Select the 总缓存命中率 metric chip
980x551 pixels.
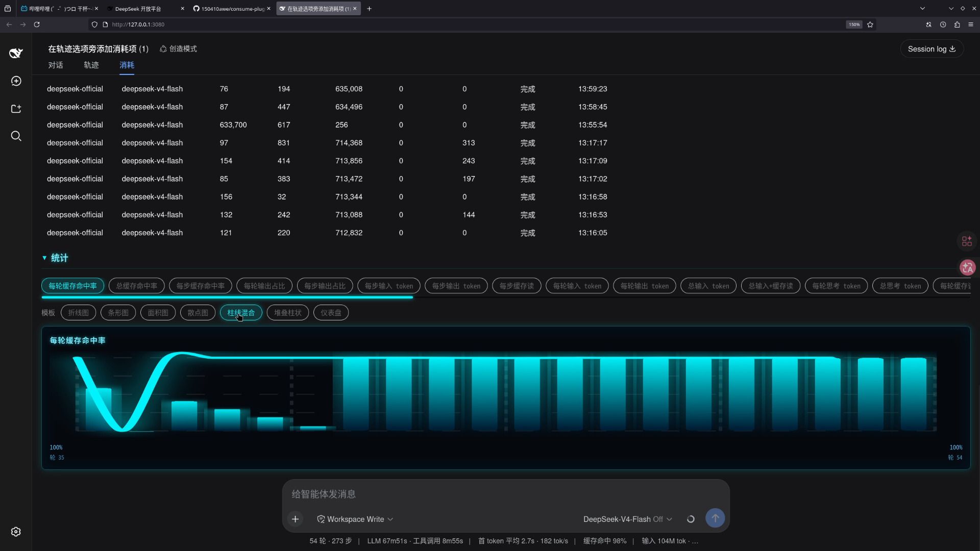pos(136,286)
